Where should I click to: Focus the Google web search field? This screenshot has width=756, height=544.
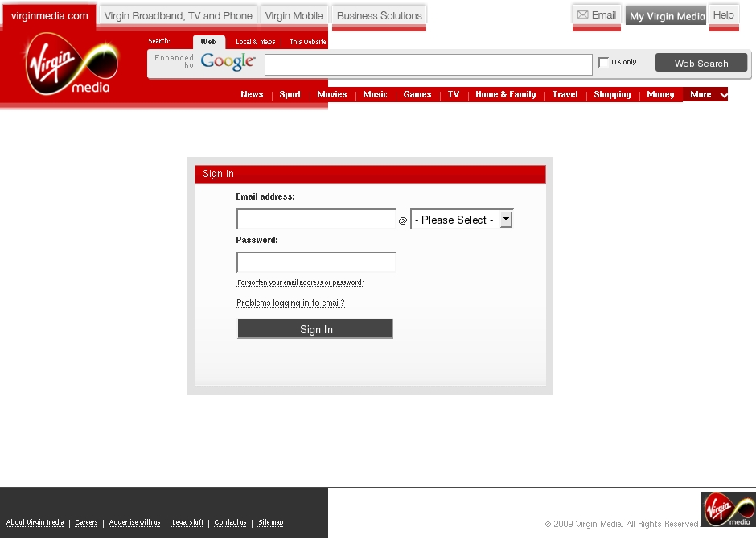point(428,64)
